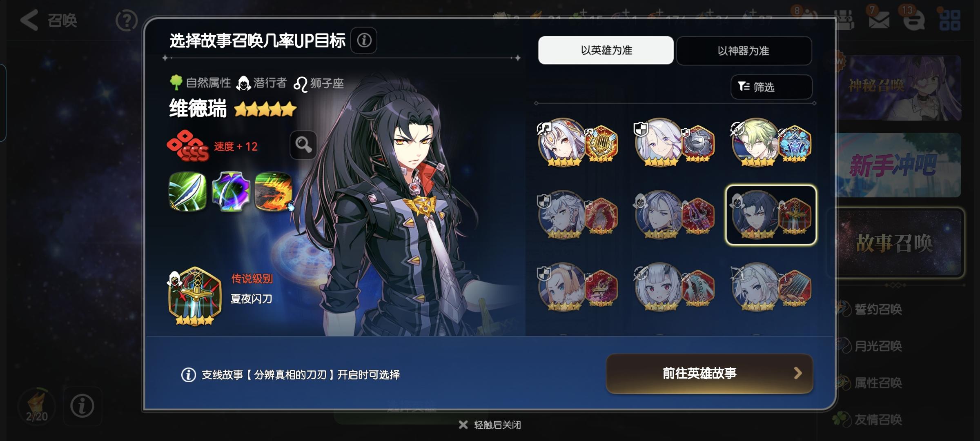980x441 pixels.
Task: Tap the mail envelope icon in the top bar
Action: click(879, 19)
